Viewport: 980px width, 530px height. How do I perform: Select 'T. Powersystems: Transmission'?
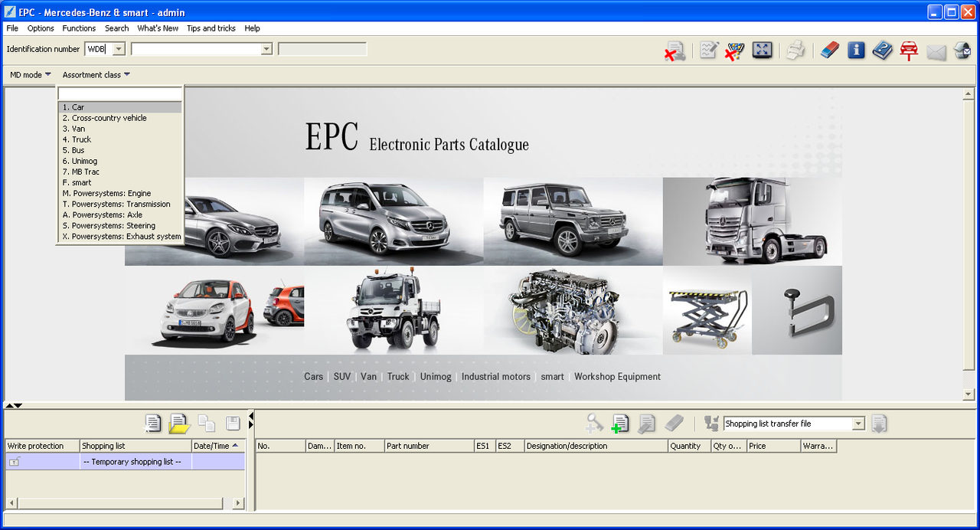point(120,204)
